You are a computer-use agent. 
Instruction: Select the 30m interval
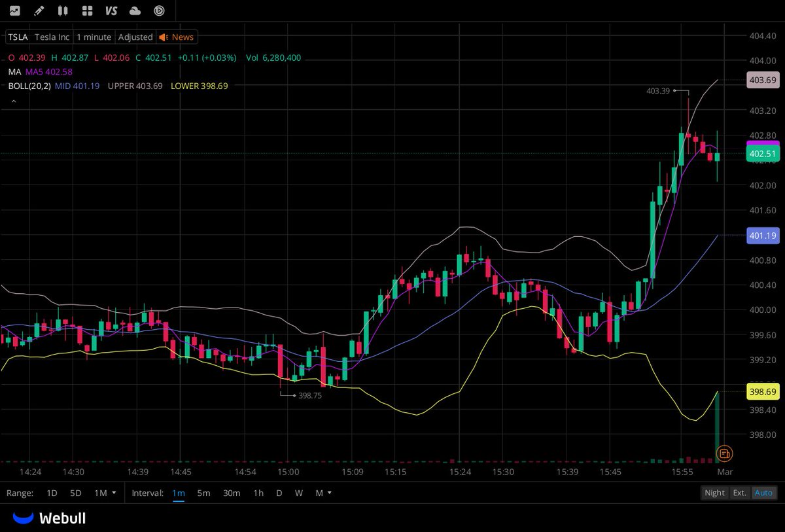tap(231, 493)
